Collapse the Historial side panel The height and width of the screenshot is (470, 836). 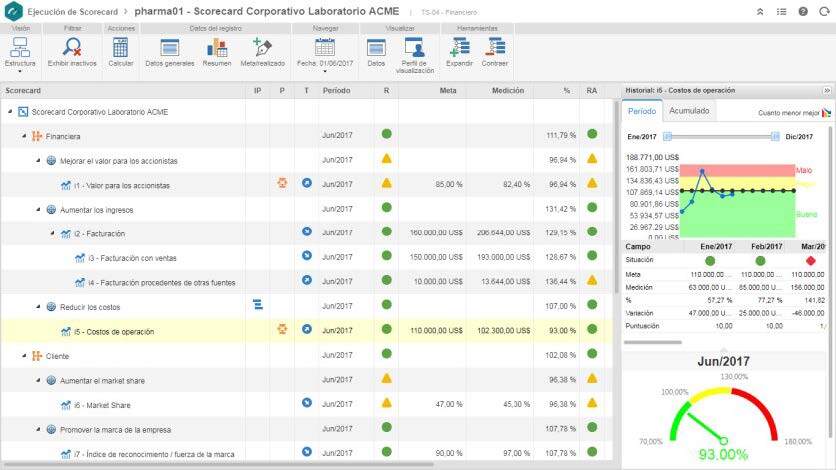pyautogui.click(x=826, y=90)
